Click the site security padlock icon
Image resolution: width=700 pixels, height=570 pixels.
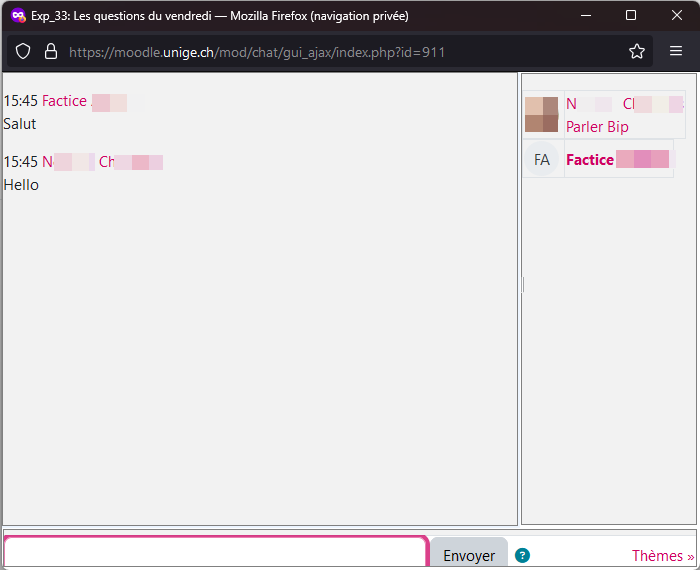(x=51, y=52)
